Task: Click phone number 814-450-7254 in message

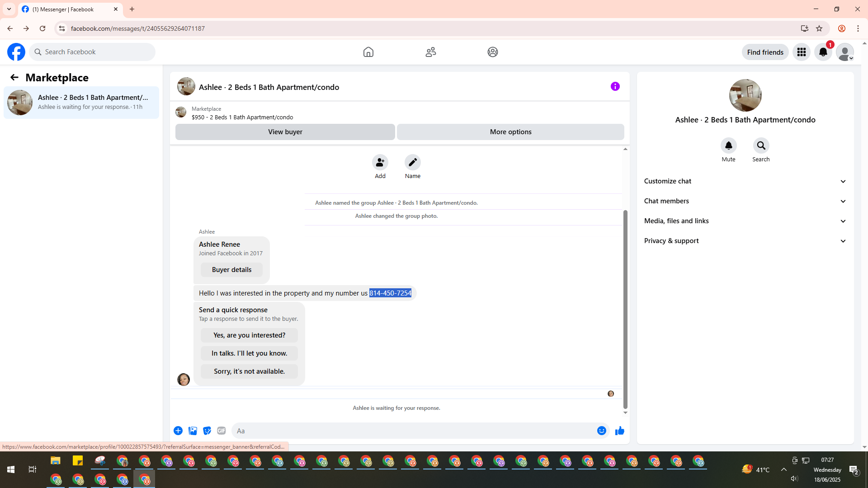Action: tap(391, 293)
